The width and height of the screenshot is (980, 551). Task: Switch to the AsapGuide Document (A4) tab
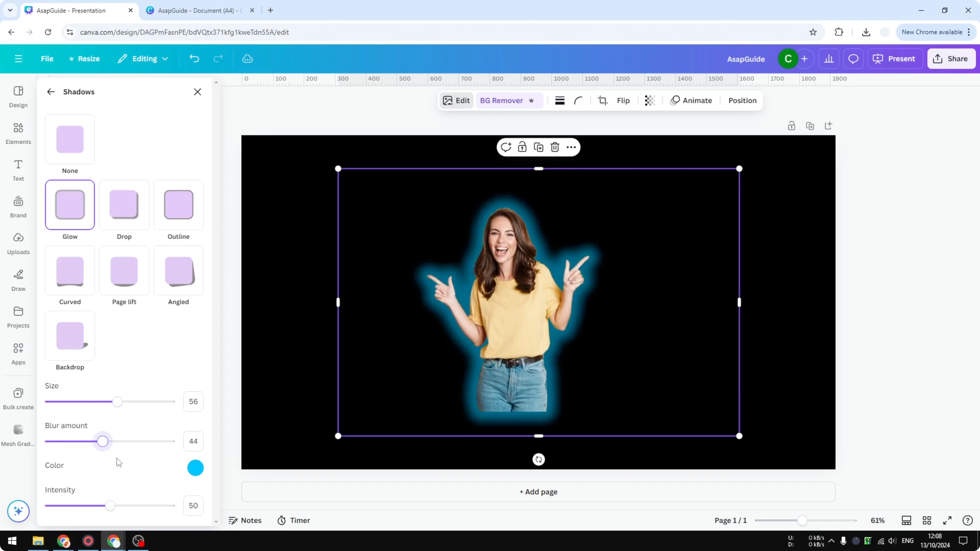tap(198, 10)
